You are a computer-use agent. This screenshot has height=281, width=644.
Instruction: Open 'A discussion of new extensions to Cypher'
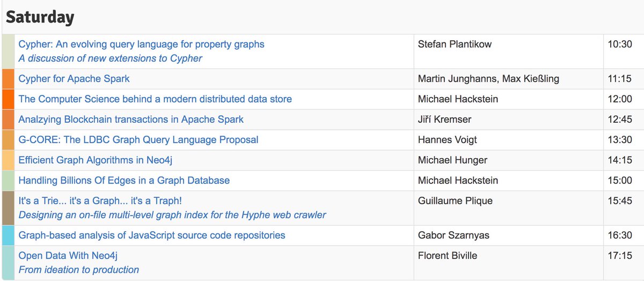(110, 58)
